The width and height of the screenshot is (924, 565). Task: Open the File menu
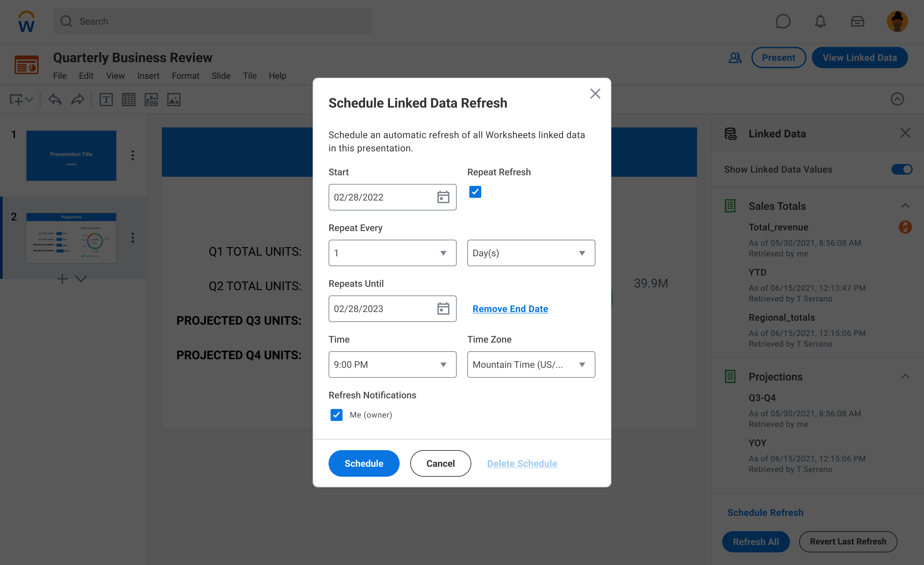pyautogui.click(x=60, y=76)
